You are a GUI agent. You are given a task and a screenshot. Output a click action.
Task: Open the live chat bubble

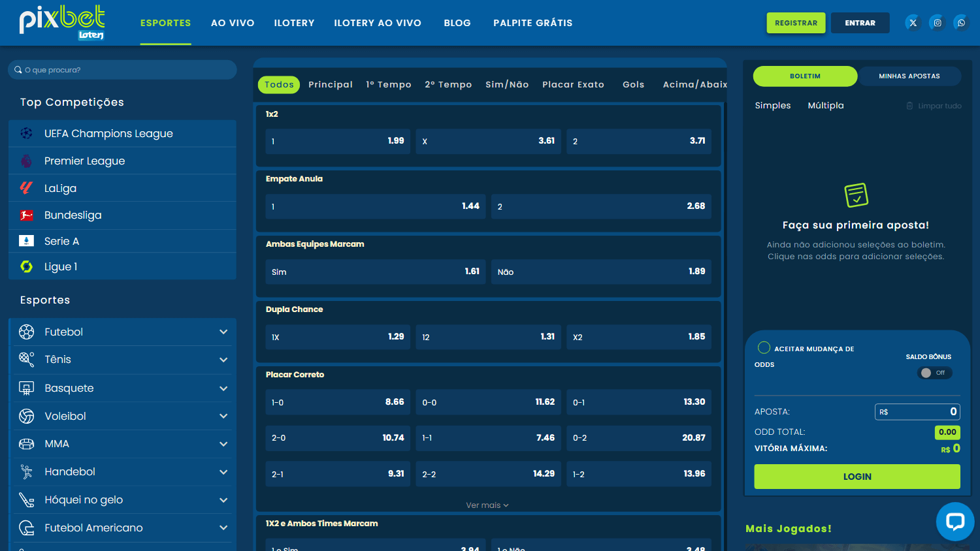pos(955,522)
